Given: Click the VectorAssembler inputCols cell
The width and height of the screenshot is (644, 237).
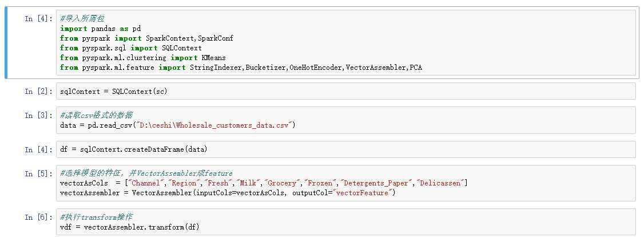Looking at the screenshot, I should [x=346, y=183].
